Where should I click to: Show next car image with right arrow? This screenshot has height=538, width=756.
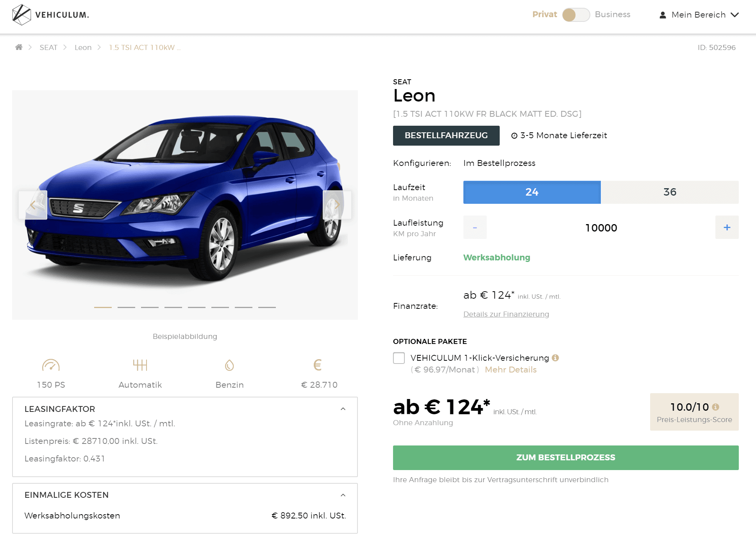(x=337, y=205)
